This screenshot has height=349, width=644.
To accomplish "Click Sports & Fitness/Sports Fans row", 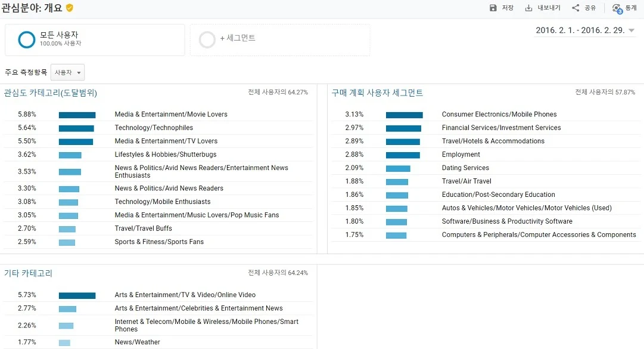I will (158, 242).
